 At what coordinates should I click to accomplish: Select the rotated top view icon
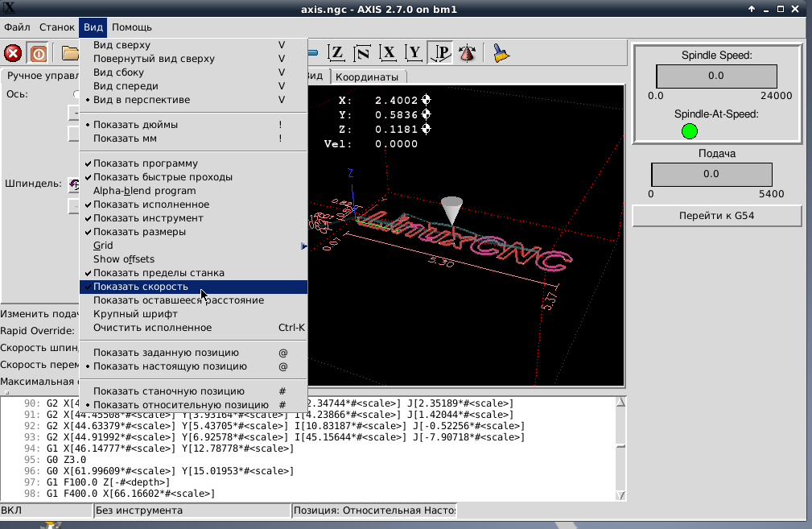coord(362,53)
